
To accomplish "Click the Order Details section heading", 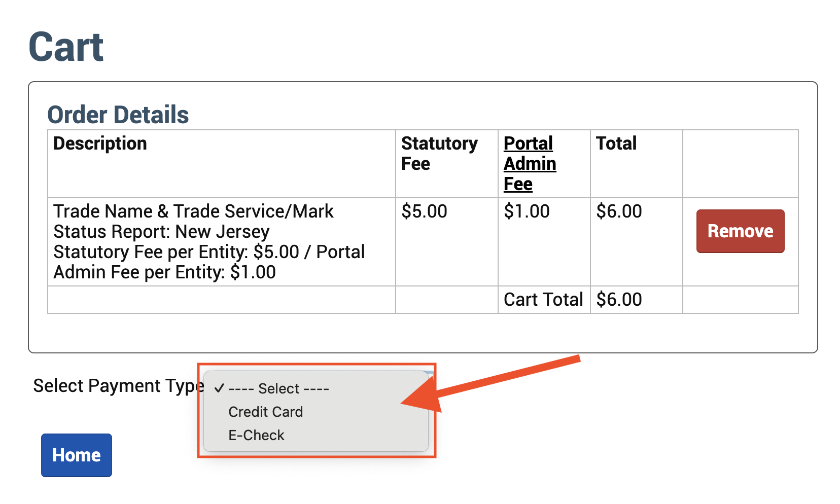I will [x=118, y=115].
